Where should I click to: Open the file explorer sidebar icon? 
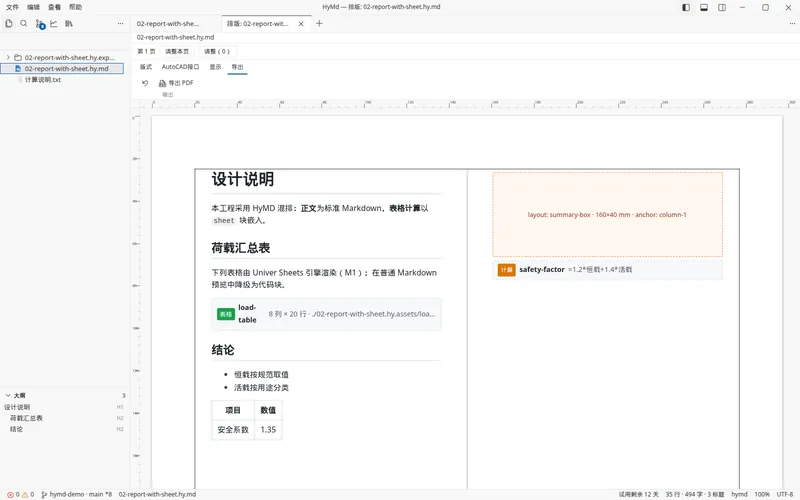point(9,23)
